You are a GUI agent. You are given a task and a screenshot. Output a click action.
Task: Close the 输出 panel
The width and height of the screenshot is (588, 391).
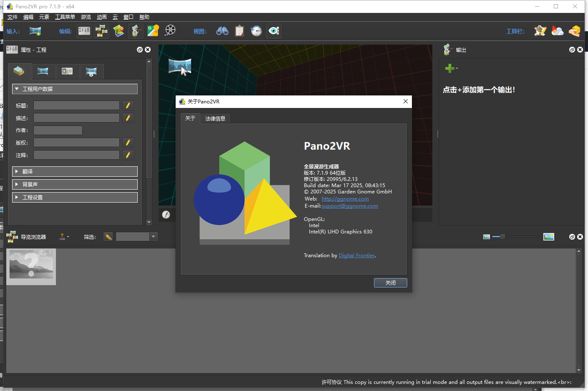(580, 50)
